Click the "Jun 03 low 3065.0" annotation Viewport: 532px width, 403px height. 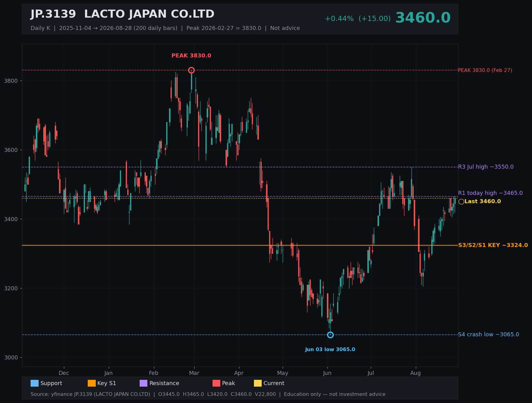[x=330, y=350]
